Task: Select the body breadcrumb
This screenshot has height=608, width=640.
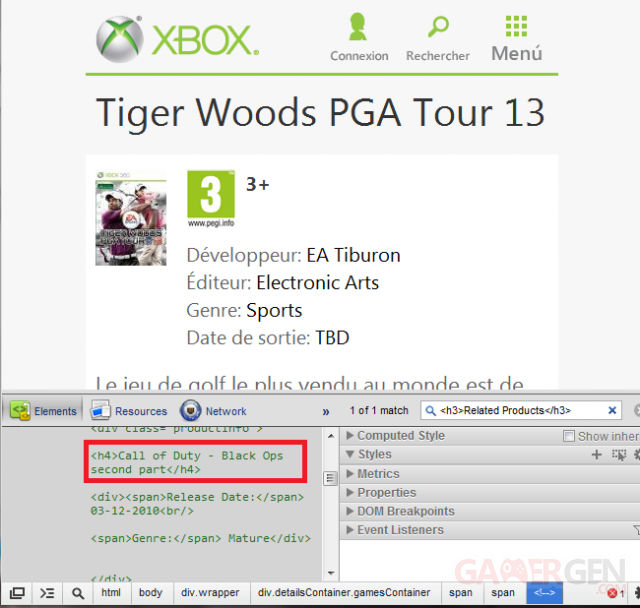Action: tap(151, 592)
